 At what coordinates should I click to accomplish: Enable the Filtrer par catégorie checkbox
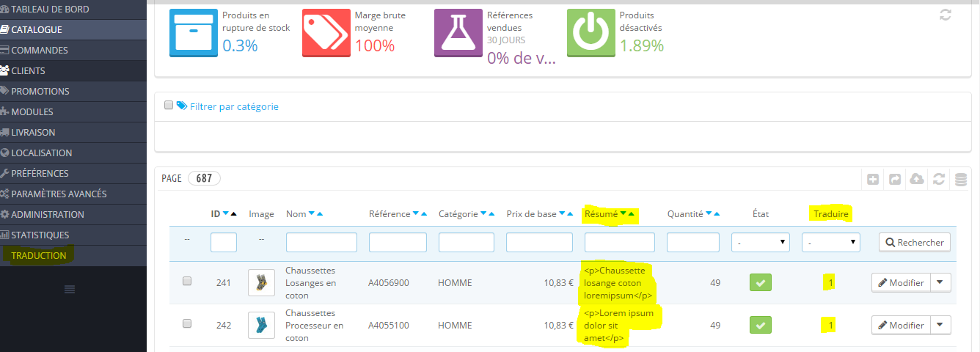[169, 106]
